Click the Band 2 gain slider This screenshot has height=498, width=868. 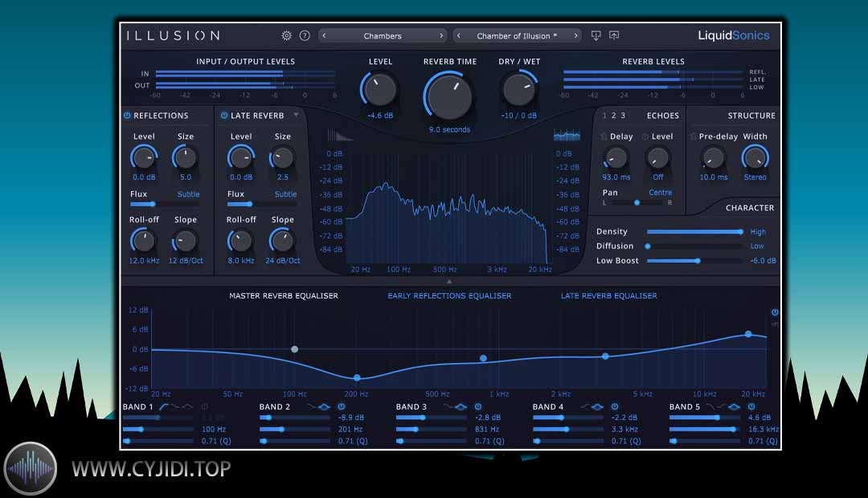[x=295, y=418]
